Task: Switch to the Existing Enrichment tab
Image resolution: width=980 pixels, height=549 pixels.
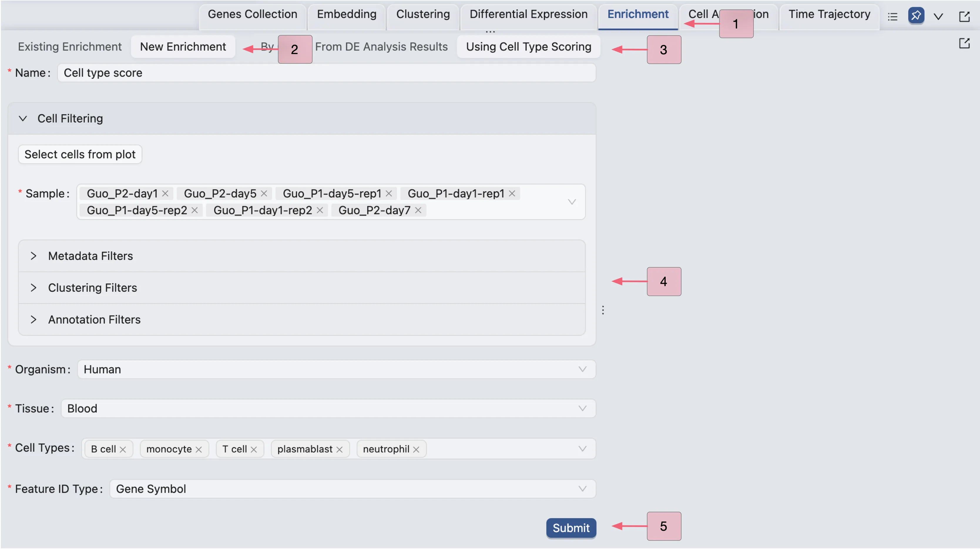Action: (70, 46)
